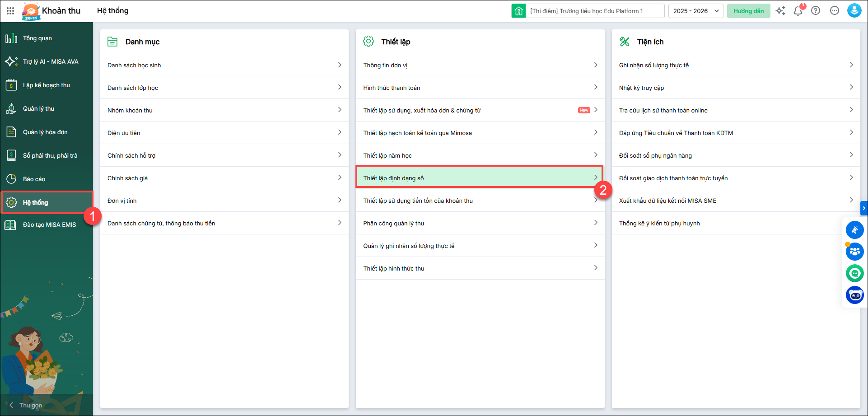Select Báo cáo in the sidebar
This screenshot has width=868, height=416.
34,179
